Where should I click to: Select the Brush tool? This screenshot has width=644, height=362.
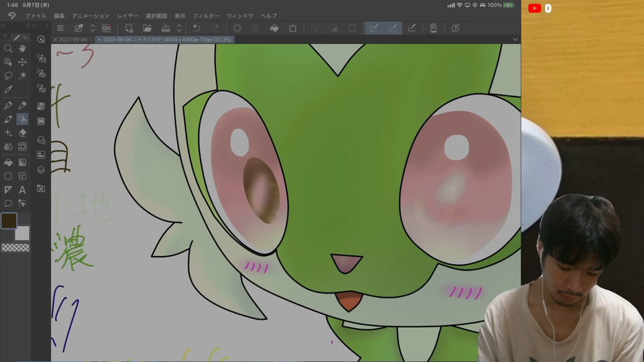click(x=8, y=119)
